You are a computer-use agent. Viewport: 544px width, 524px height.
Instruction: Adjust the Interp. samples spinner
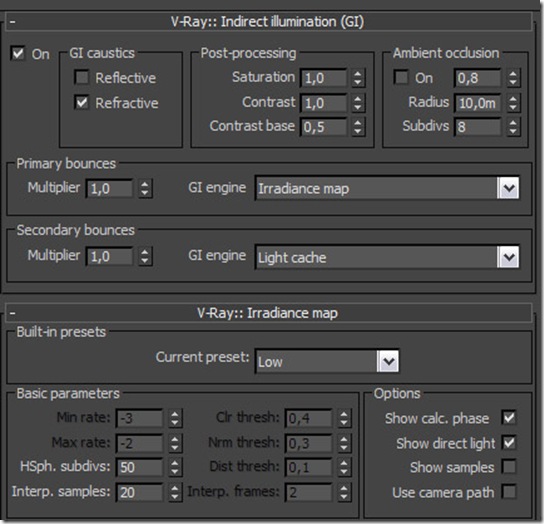pyautogui.click(x=175, y=492)
